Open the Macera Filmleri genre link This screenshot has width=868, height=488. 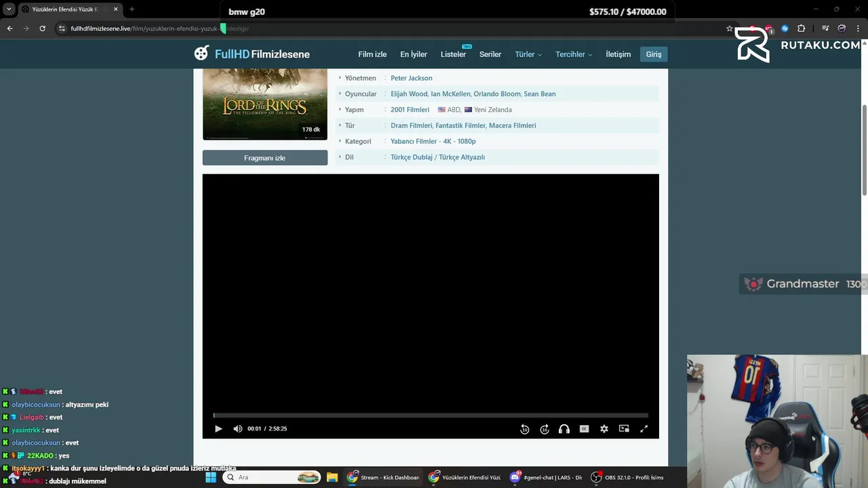[x=512, y=125]
